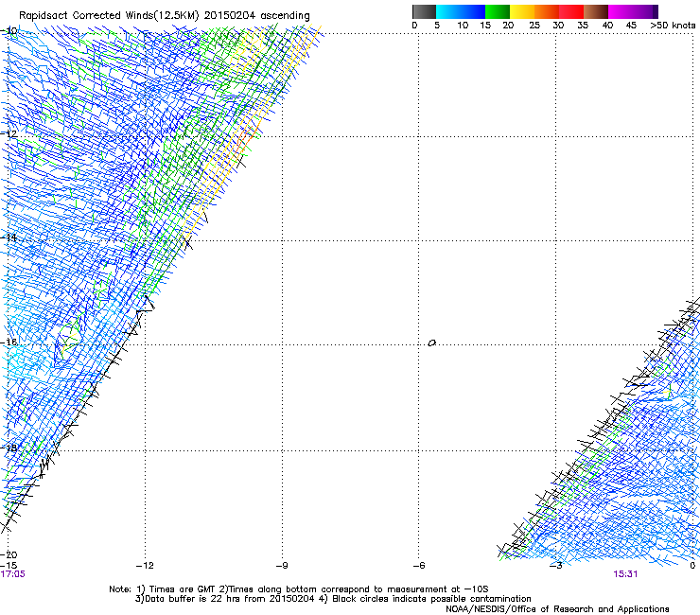700x615 pixels.
Task: Click the longitude label -3
Action: (556, 566)
